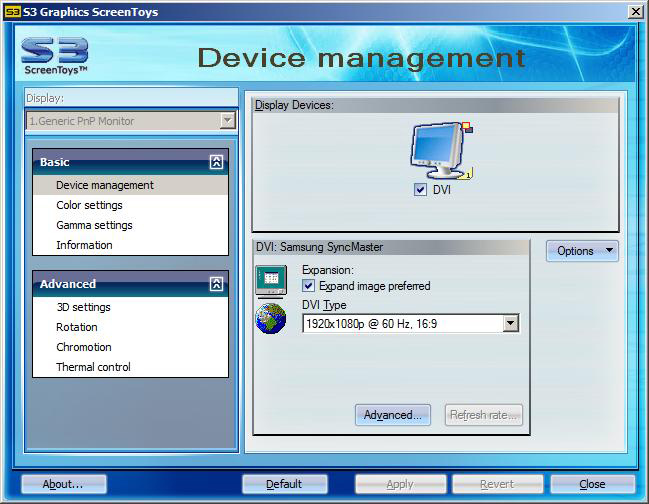Click the S3 icon in title bar
Screen dimensions: 649x504
(12, 12)
